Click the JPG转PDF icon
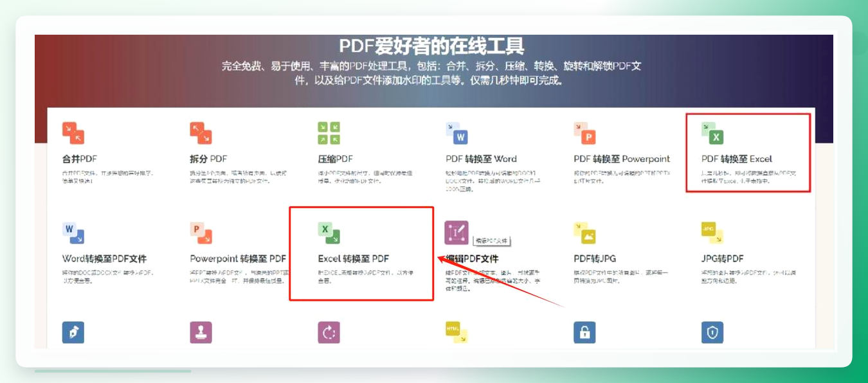This screenshot has height=383, width=868. pos(712,233)
